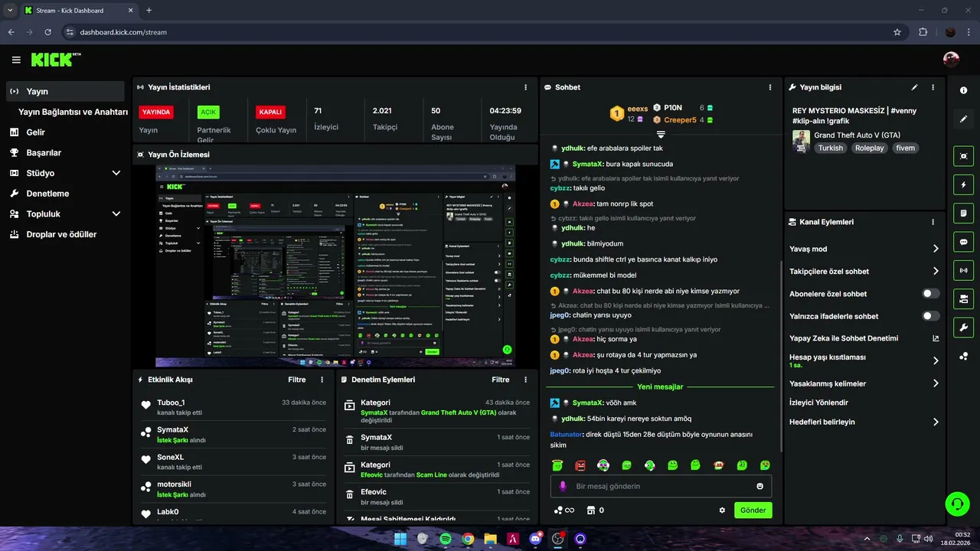The image size is (980, 551).
Task: Open Hedefleri belirleyin chevron
Action: click(936, 422)
